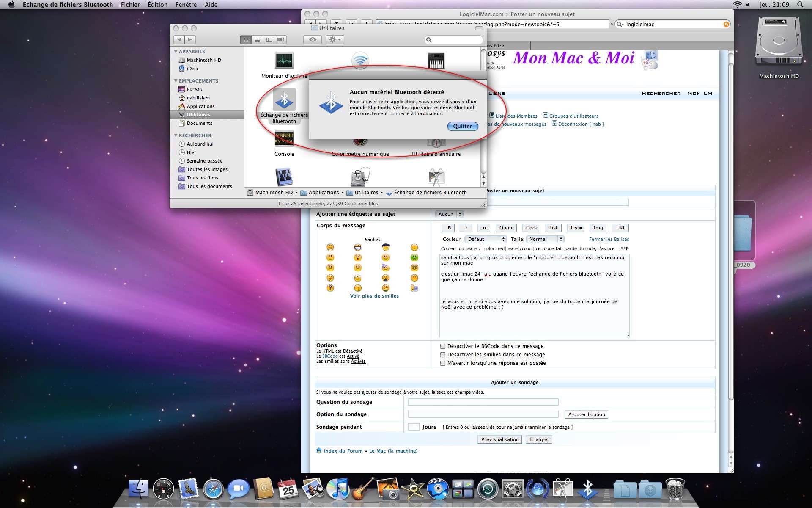Click the Prévisualisation button

499,439
